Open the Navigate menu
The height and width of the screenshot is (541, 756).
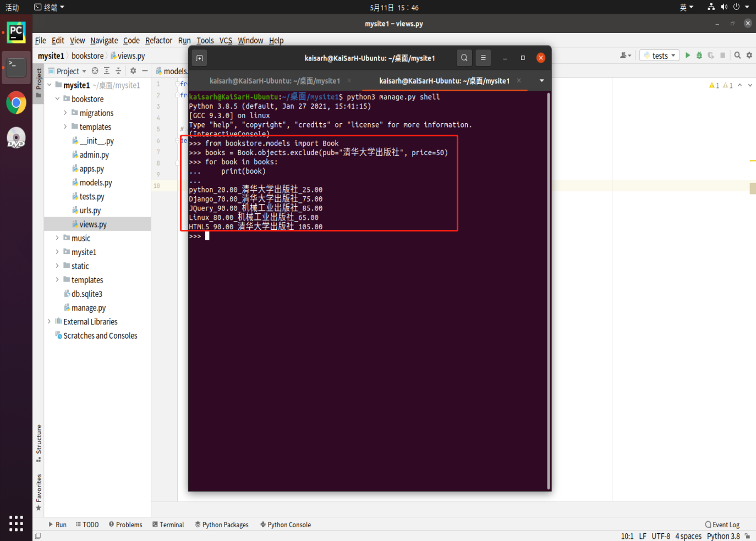pyautogui.click(x=104, y=41)
